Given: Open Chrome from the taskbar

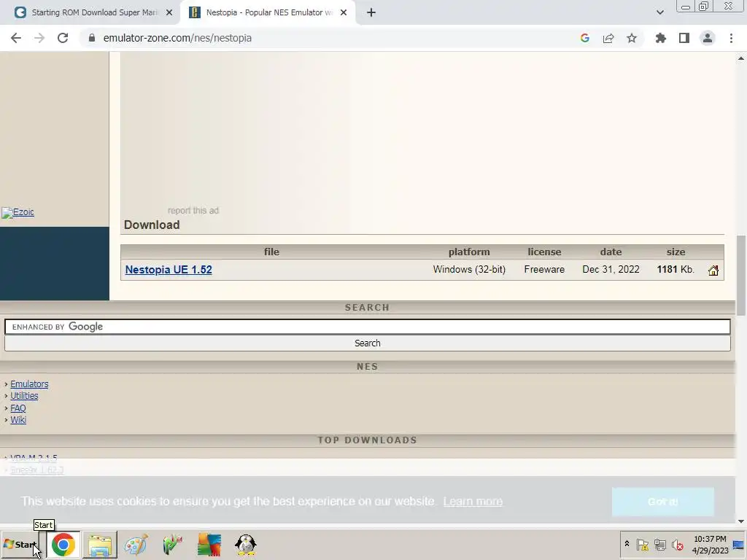Looking at the screenshot, I should click(63, 544).
